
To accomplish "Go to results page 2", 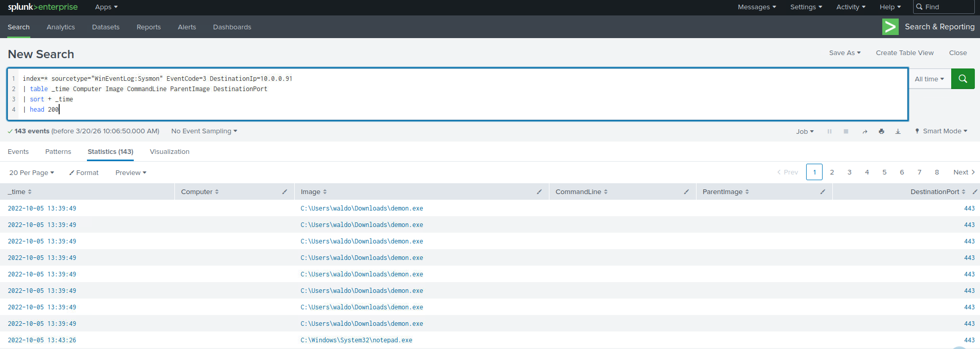I will pos(832,172).
